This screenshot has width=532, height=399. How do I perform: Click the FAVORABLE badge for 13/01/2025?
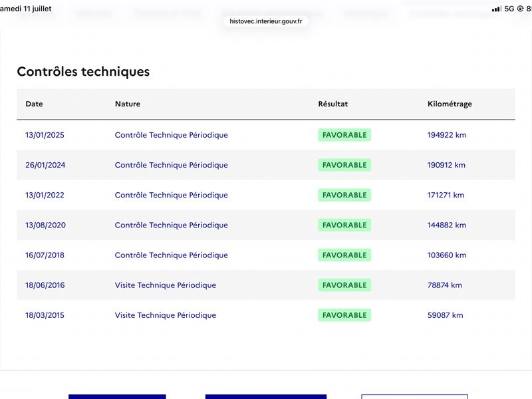click(344, 135)
